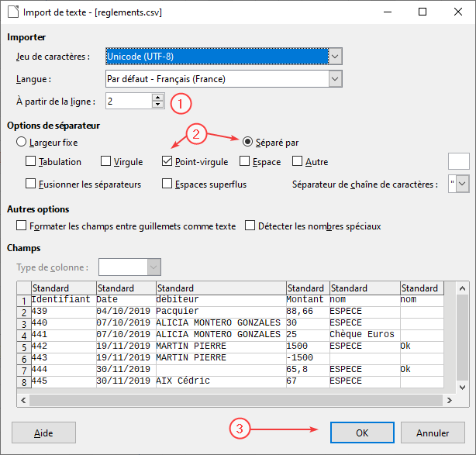Tick the Autre separator checkbox
This screenshot has width=476, height=455.
coord(298,162)
